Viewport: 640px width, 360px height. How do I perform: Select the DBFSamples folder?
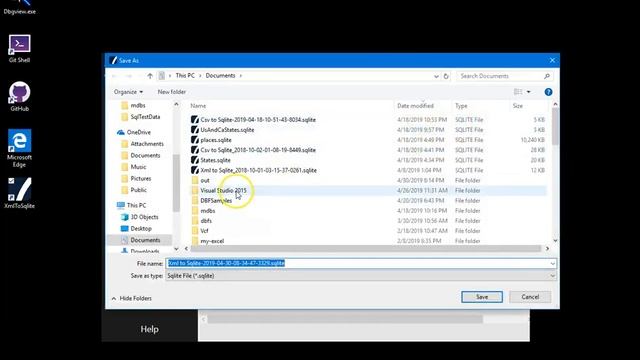[212, 200]
